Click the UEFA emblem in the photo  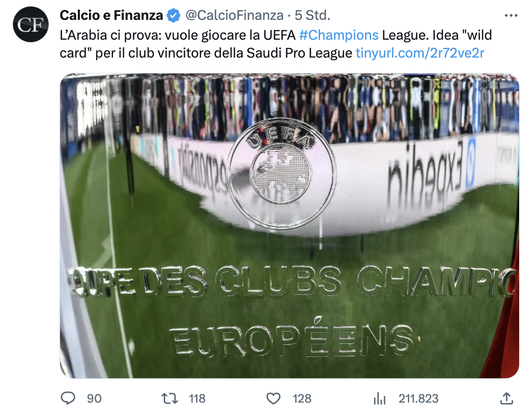click(281, 173)
